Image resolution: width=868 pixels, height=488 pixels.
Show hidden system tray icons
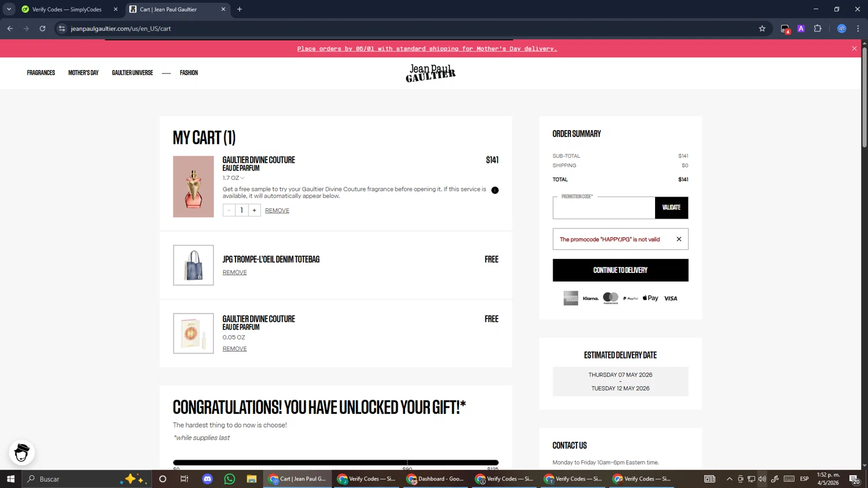tap(729, 479)
